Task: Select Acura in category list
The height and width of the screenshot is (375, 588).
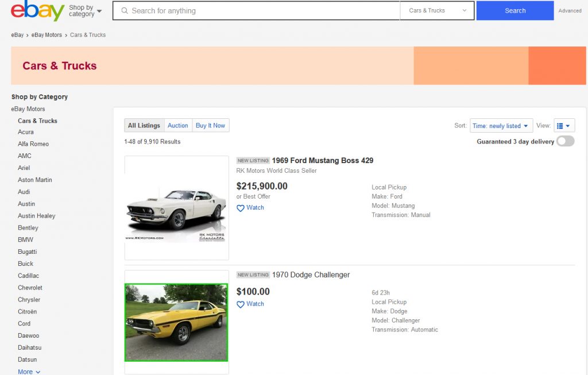Action: point(26,132)
